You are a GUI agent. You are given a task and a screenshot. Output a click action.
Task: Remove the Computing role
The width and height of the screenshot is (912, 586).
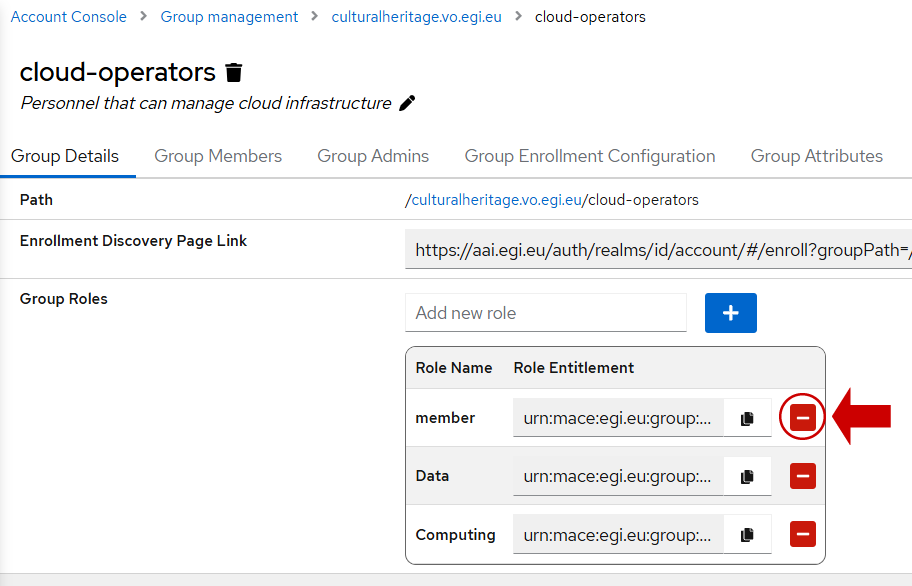coord(803,534)
